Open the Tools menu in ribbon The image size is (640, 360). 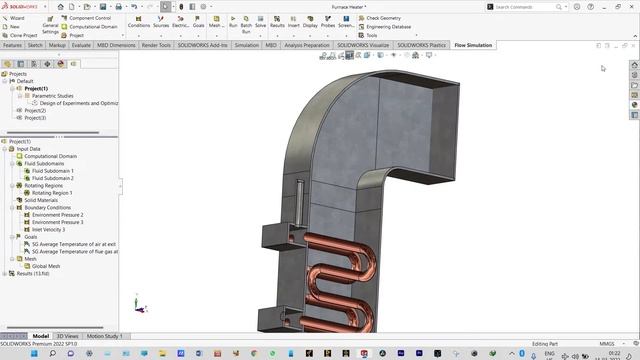coord(368,35)
